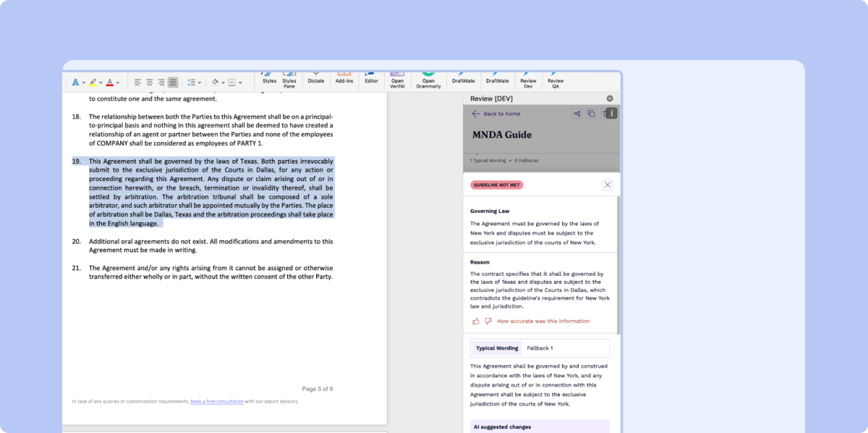Click highlighted clause 19 paragraph
The image size is (868, 433).
click(x=211, y=192)
